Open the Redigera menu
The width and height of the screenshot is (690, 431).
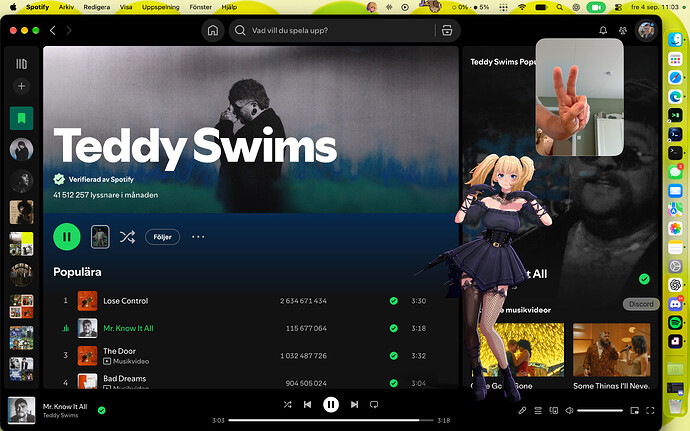pos(97,7)
